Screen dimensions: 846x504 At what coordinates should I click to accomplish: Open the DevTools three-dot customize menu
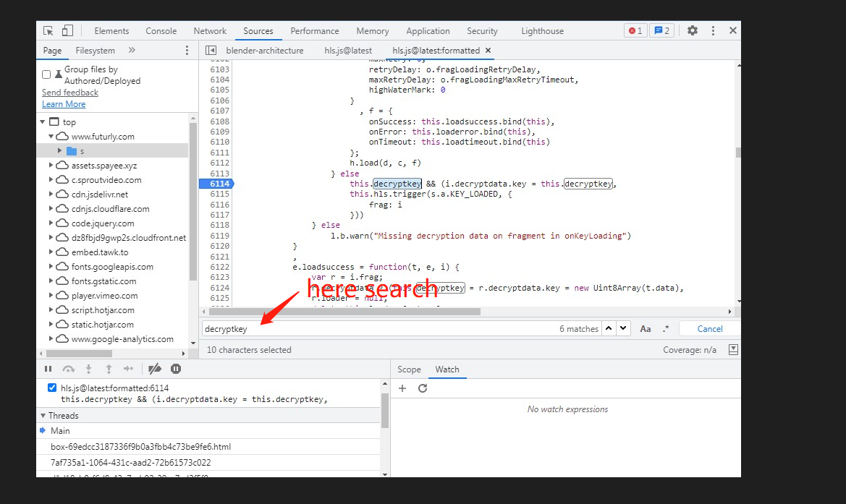[x=713, y=30]
